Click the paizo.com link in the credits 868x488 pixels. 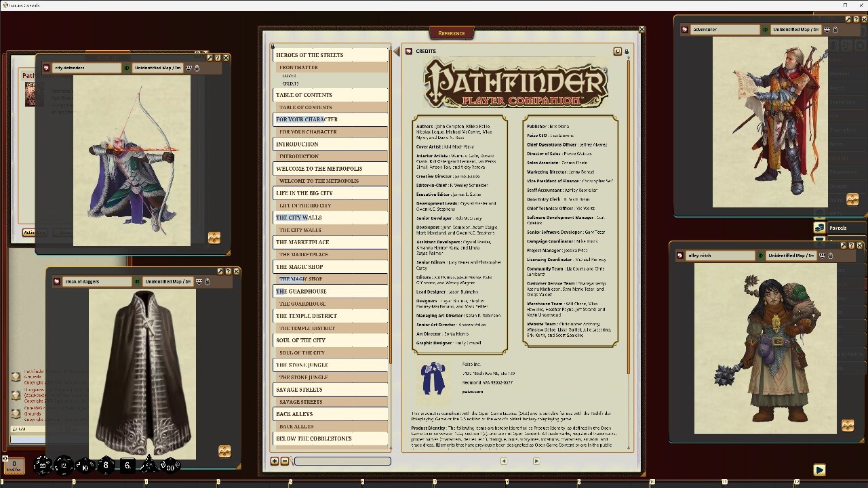pos(472,391)
